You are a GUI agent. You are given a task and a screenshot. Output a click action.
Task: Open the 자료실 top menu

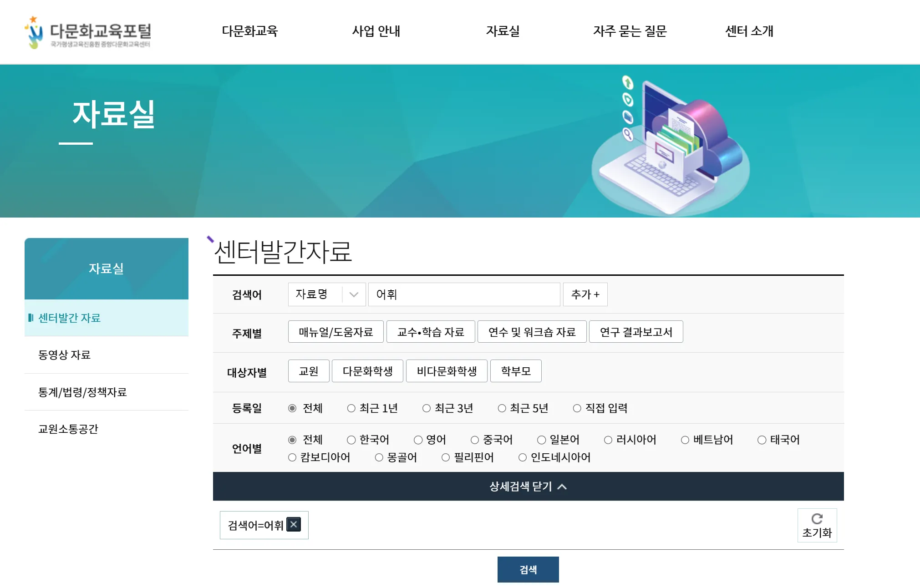tap(503, 31)
